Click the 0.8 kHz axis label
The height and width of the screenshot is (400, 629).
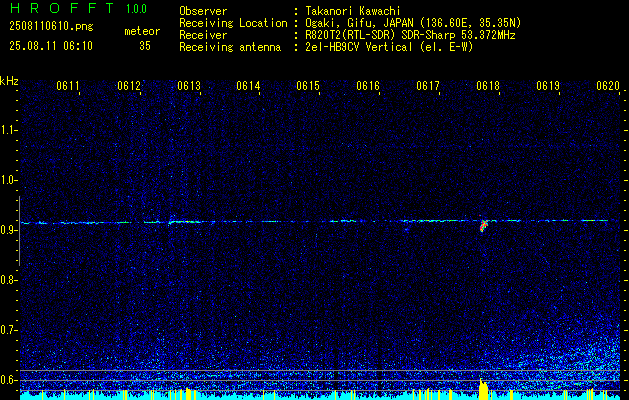pos(8,280)
